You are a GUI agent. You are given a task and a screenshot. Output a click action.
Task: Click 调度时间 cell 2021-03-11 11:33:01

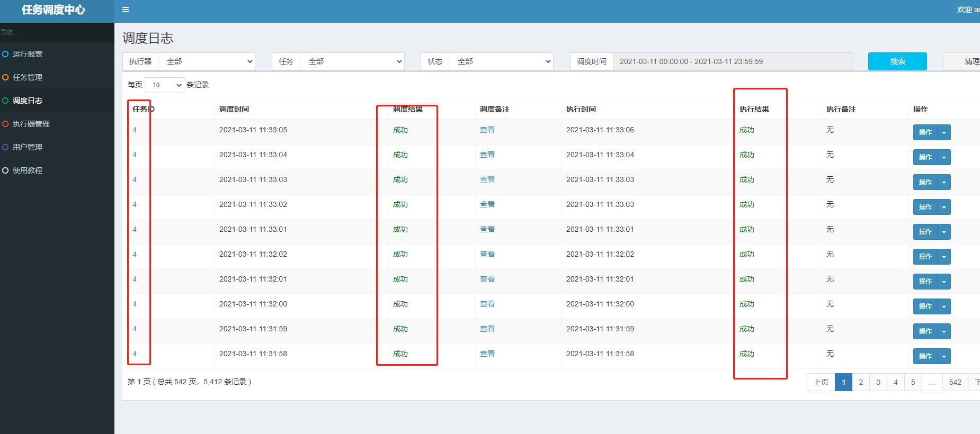(x=253, y=229)
